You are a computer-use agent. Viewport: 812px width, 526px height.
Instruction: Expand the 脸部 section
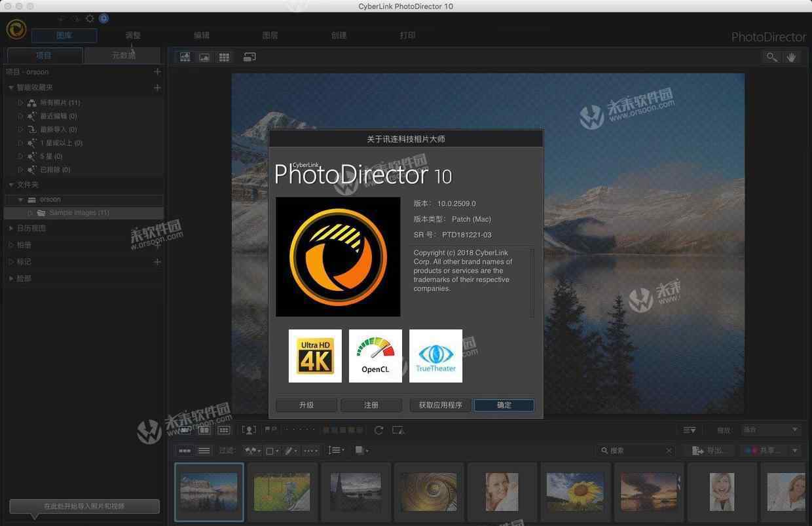(x=11, y=278)
